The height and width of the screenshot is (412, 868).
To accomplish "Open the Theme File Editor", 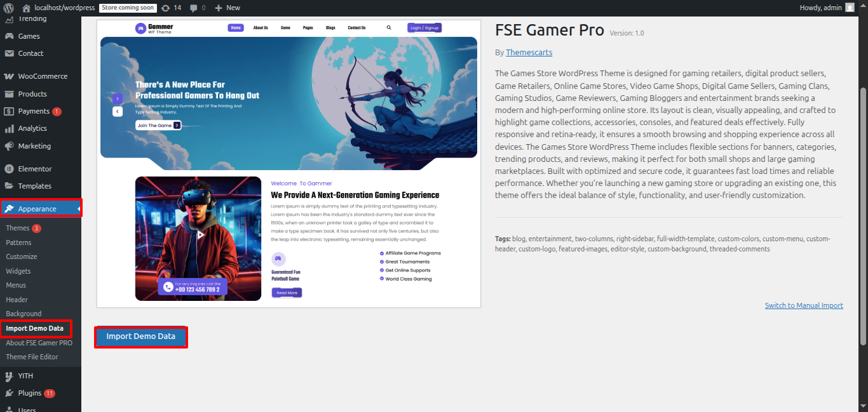I will [32, 357].
